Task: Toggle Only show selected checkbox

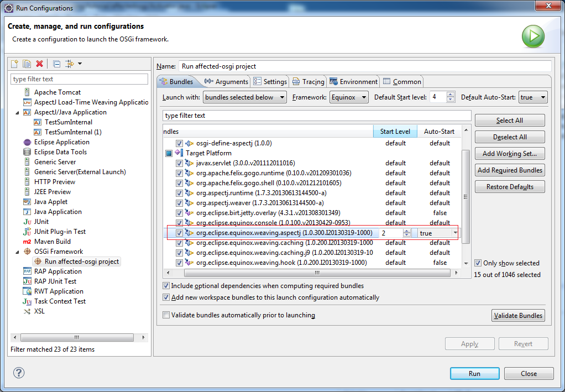Action: [x=478, y=263]
